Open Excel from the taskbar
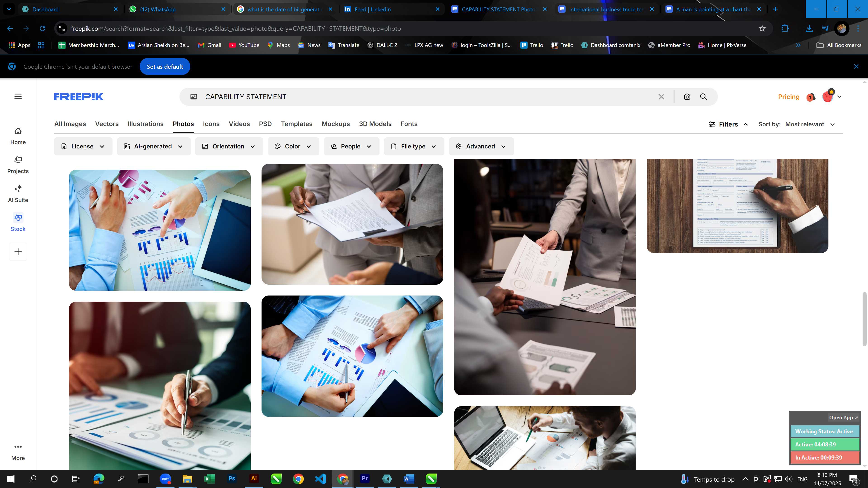The image size is (868, 488). click(x=209, y=479)
